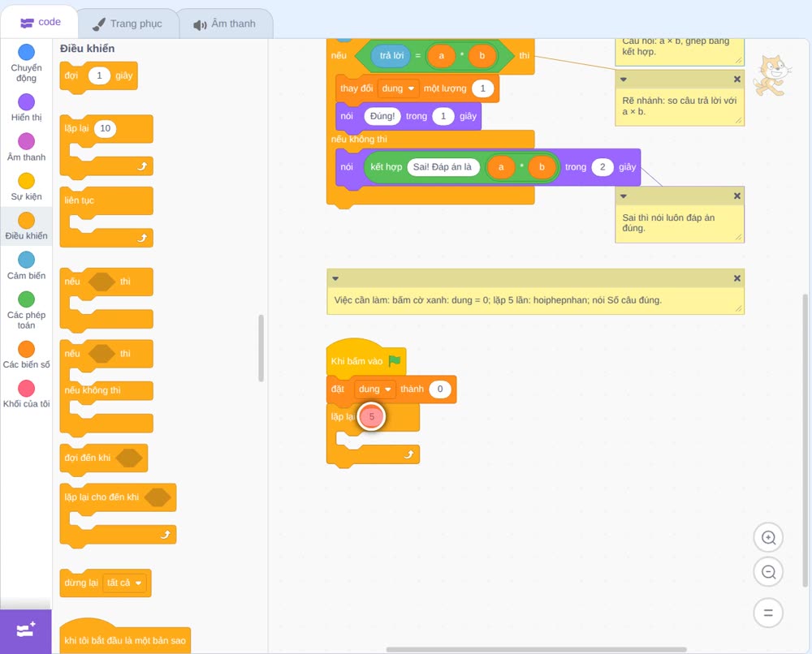
Task: Collapse the 'Việc cần làm' comment
Action: coord(335,278)
